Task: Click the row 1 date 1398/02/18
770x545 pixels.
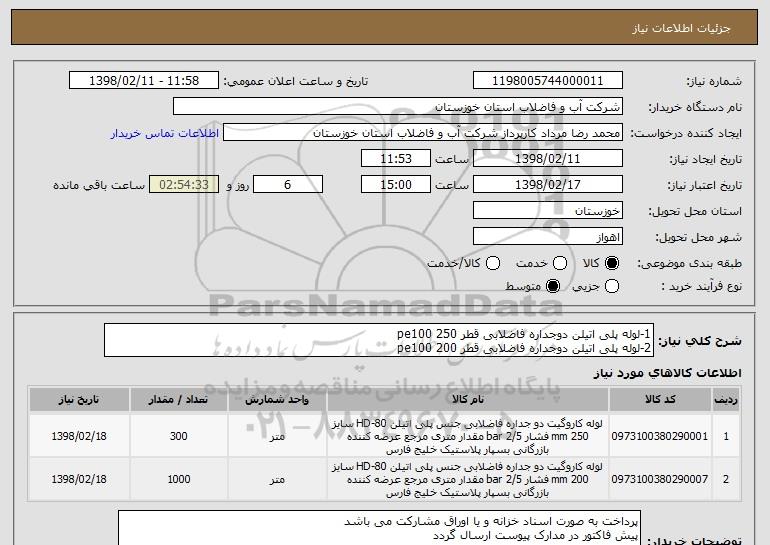Action: point(79,436)
